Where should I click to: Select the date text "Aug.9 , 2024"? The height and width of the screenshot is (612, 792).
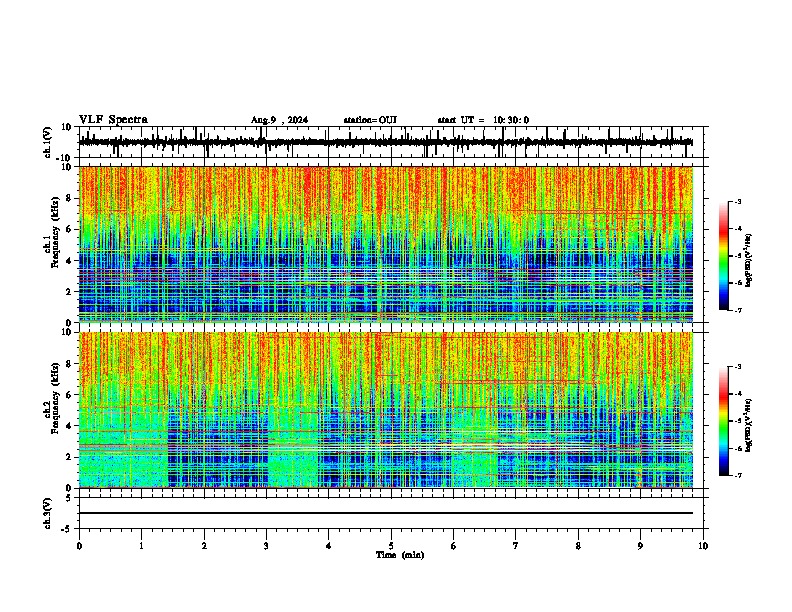279,120
